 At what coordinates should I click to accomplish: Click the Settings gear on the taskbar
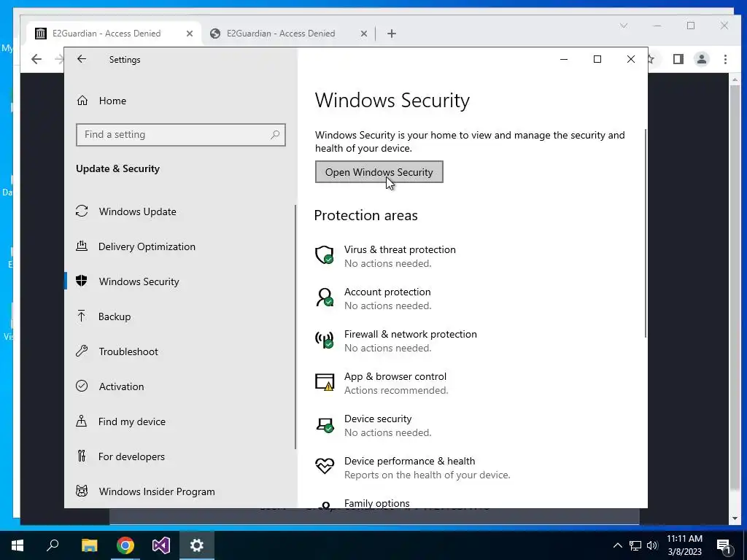tap(197, 545)
